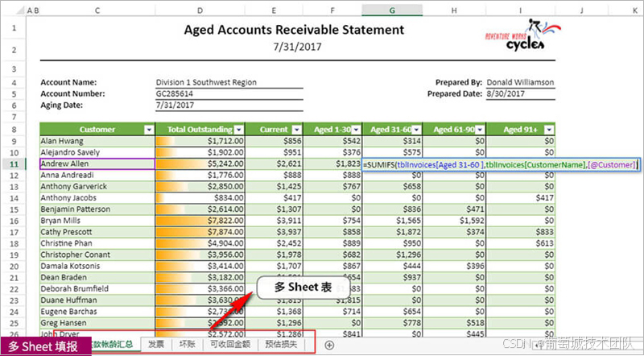Click the Damala Kotsonis cell

coord(97,267)
